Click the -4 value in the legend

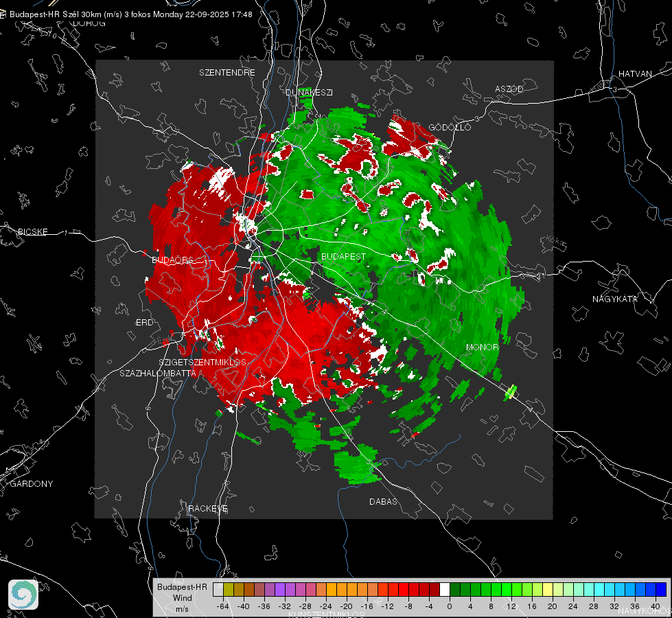pos(429,606)
